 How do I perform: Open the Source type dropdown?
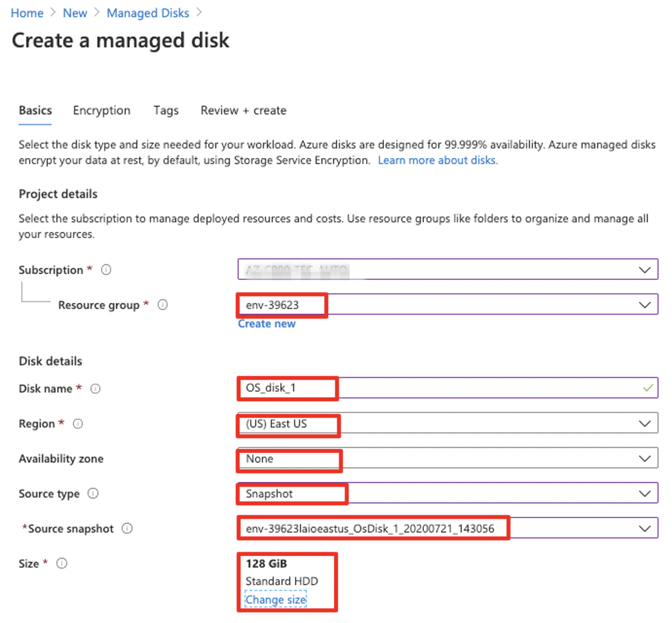(x=644, y=492)
